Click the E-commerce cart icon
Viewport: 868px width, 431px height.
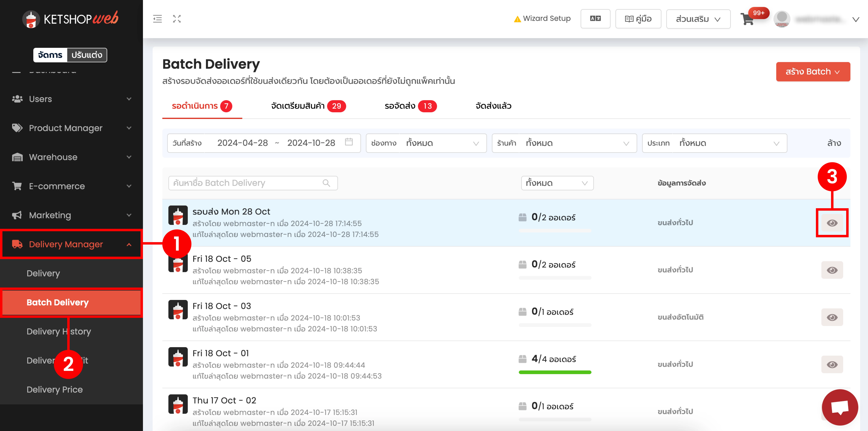click(17, 186)
